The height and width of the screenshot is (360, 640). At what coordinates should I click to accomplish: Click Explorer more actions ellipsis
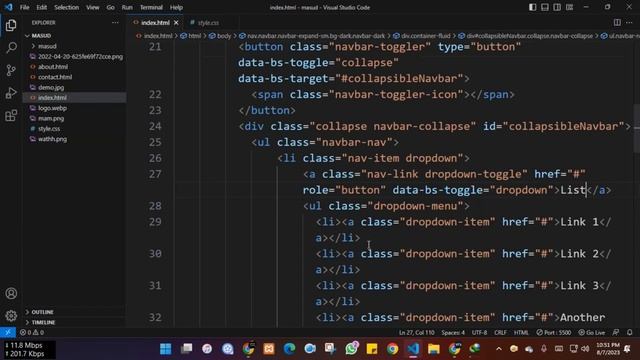115,23
